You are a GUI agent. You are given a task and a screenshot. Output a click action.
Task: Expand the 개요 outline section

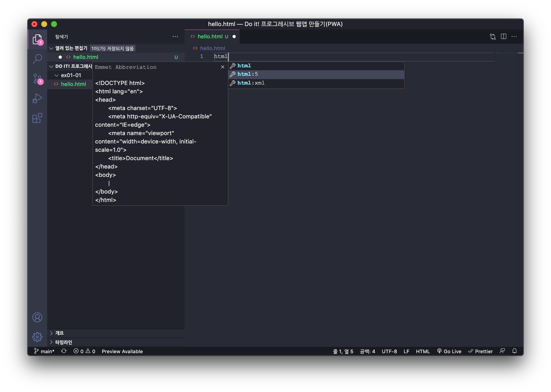tap(59, 333)
